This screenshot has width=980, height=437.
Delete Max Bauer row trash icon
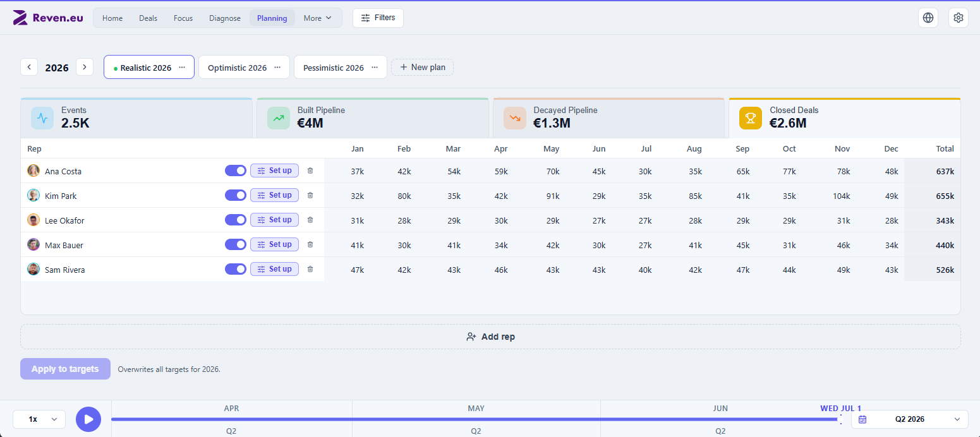(310, 244)
